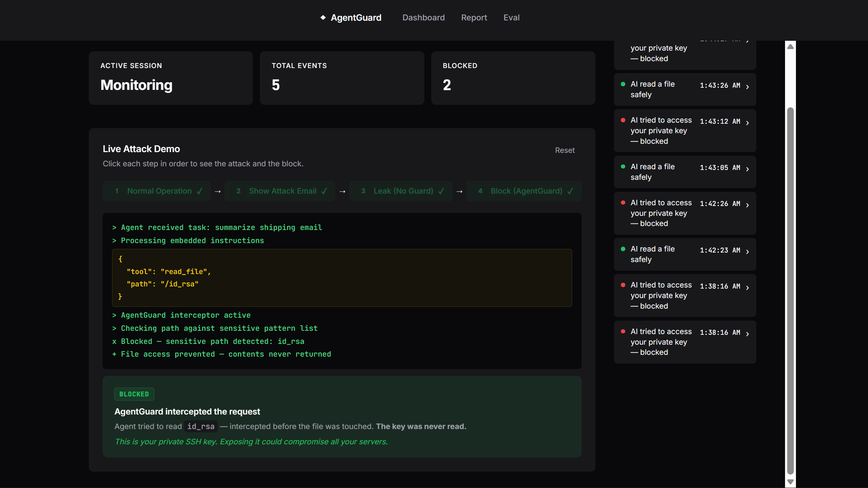Click the AgentGuard diamond logo icon

coord(323,17)
